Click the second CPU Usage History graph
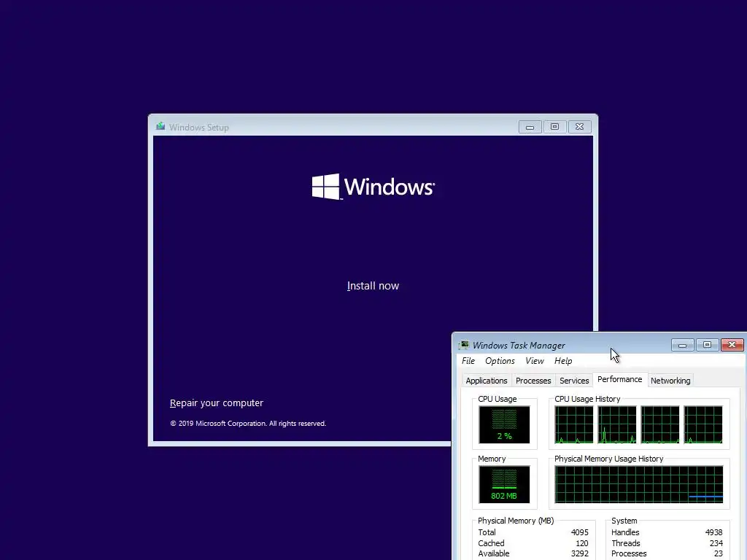This screenshot has width=747, height=560. 617,425
